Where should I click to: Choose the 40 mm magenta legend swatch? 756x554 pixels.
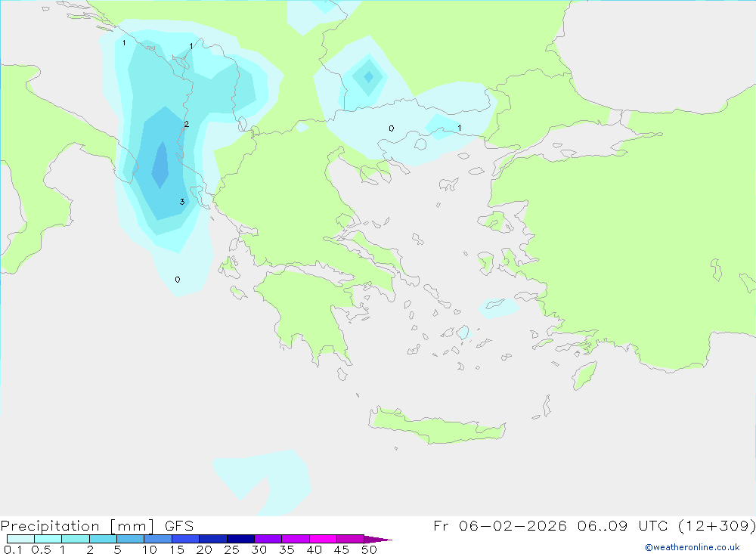(x=323, y=539)
